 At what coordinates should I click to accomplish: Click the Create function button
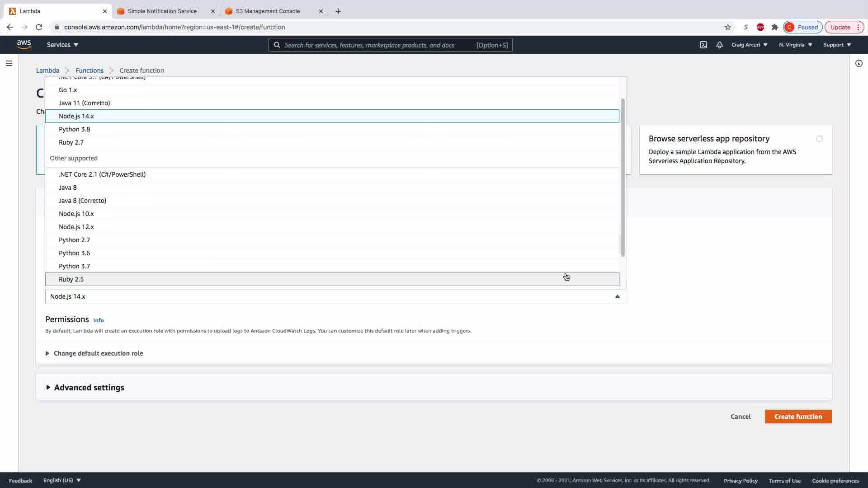pyautogui.click(x=797, y=417)
